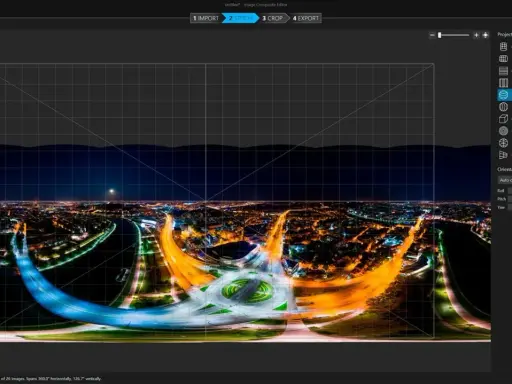
Task: Go to step 4 Export
Action: click(306, 18)
